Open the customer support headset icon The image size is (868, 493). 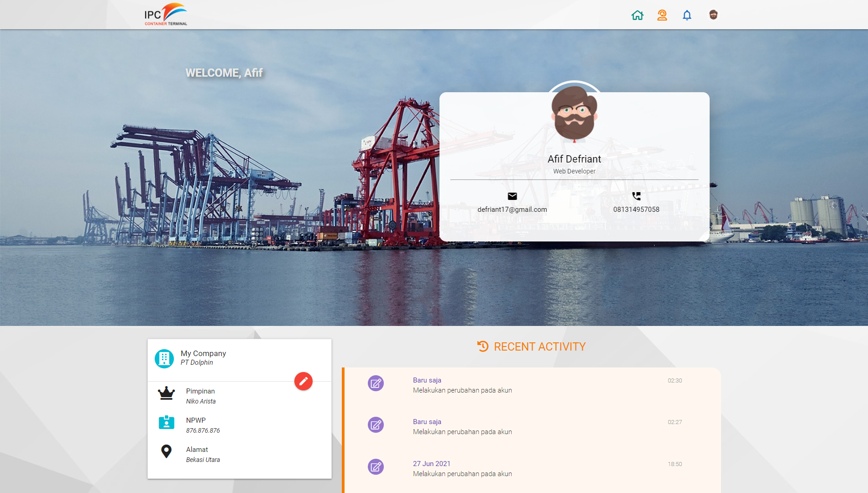662,15
